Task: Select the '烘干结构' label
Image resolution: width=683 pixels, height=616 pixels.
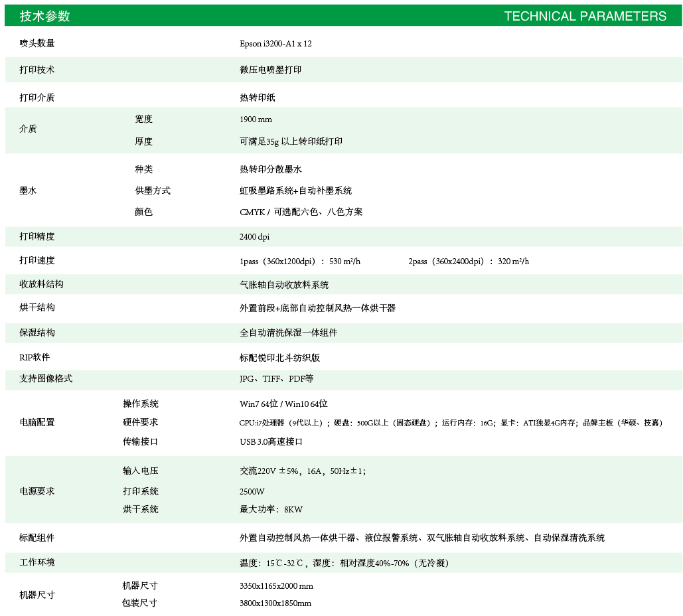Action: 37,307
